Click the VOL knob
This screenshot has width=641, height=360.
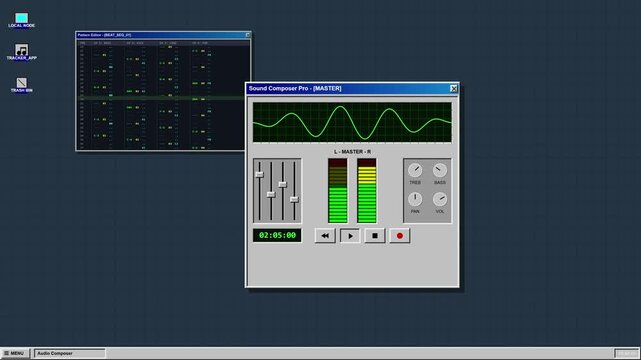click(440, 199)
